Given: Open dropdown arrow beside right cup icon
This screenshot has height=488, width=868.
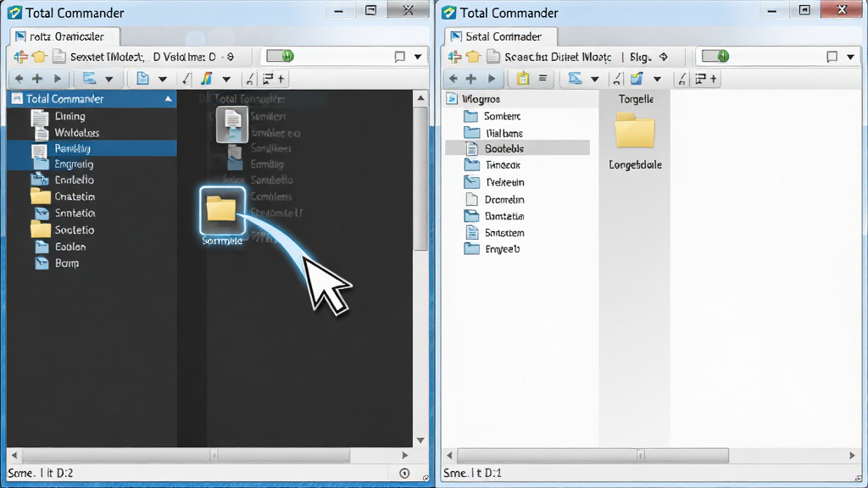Looking at the screenshot, I should pos(657,79).
